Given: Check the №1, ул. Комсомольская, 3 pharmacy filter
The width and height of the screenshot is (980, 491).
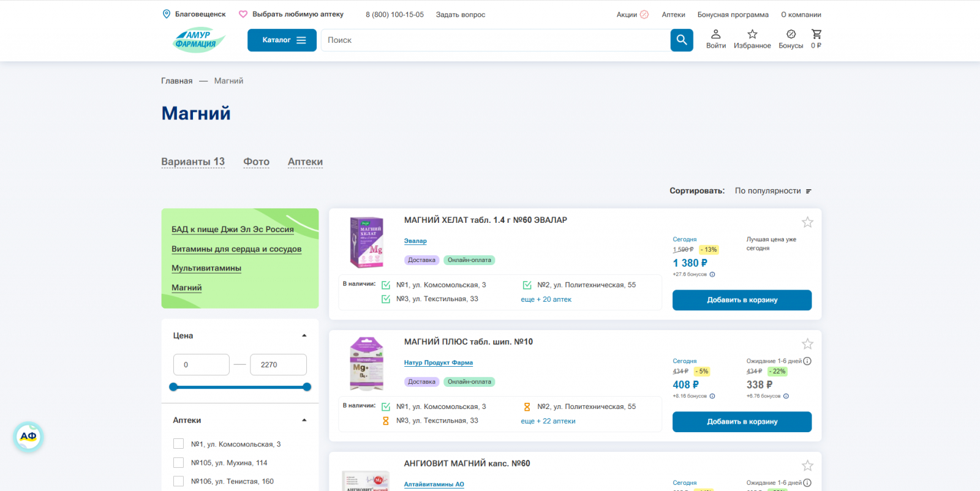Looking at the screenshot, I should (179, 444).
